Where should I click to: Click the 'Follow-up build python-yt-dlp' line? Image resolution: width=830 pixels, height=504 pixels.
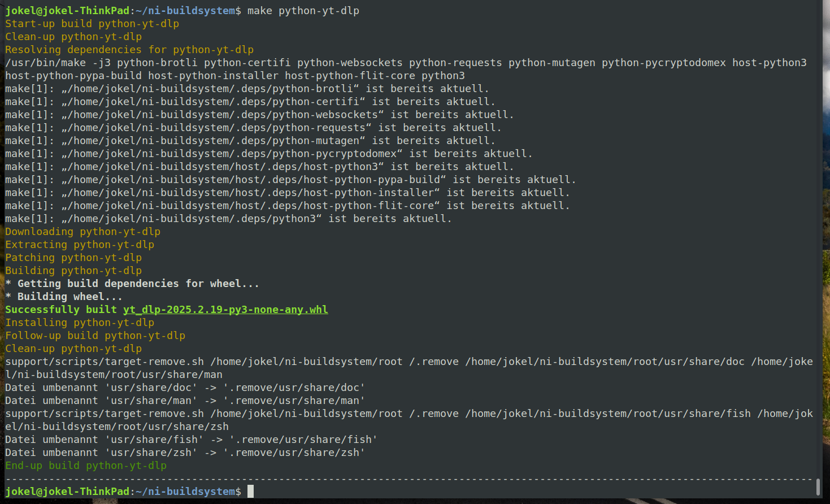click(95, 336)
